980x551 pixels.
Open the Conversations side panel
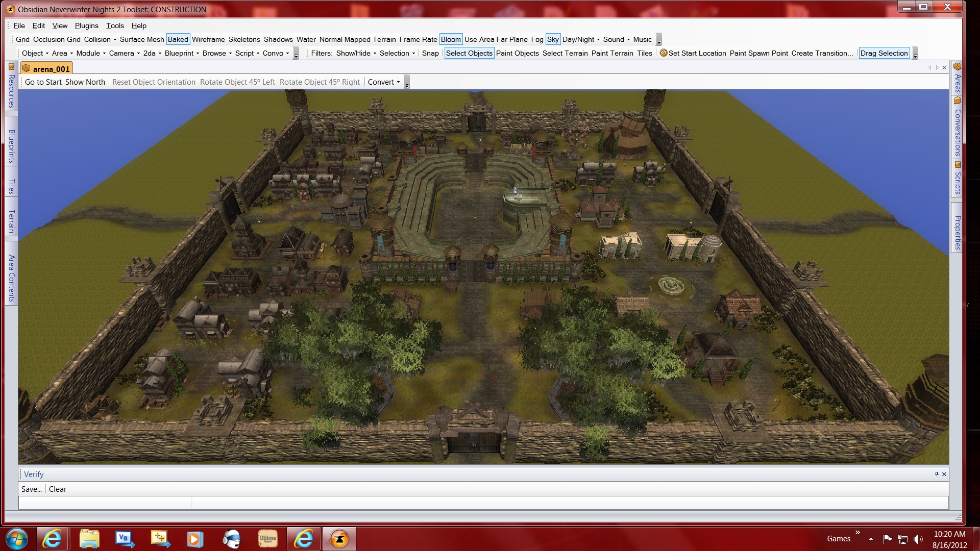[x=958, y=132]
